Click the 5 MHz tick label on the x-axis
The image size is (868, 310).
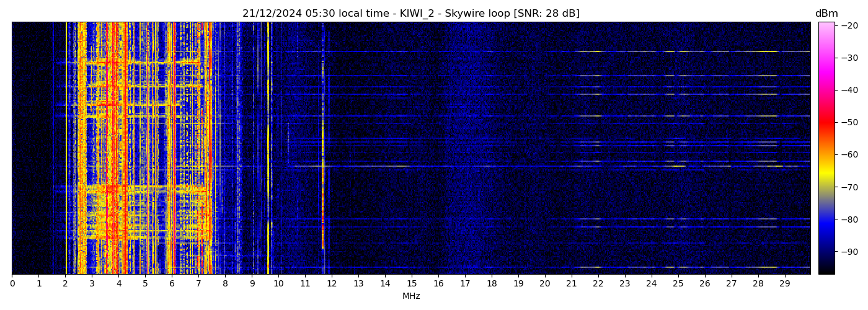pyautogui.click(x=145, y=284)
